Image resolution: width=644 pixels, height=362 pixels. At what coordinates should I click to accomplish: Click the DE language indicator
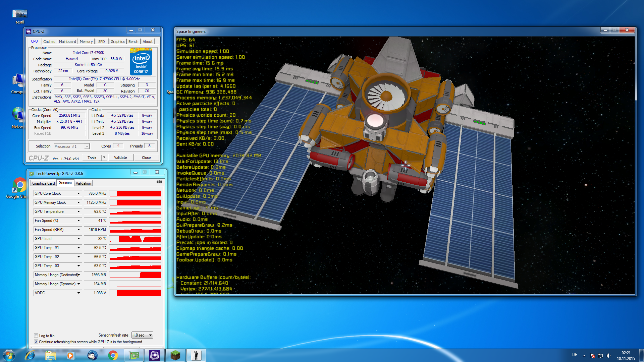[575, 355]
